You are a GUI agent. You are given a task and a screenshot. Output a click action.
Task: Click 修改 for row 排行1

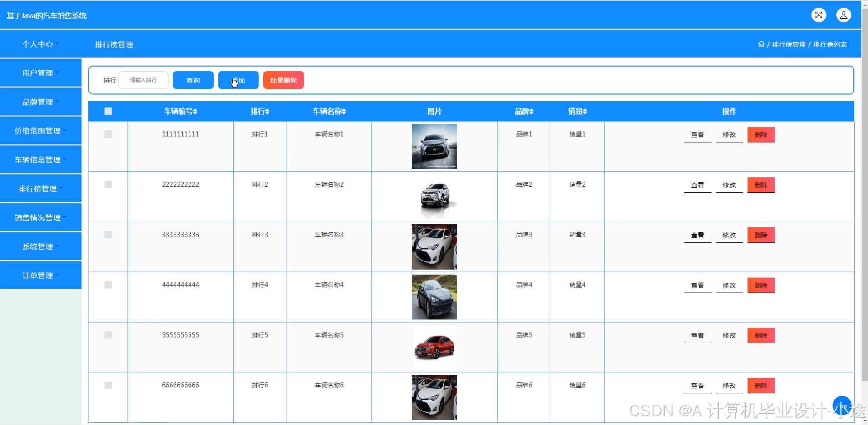click(x=729, y=135)
